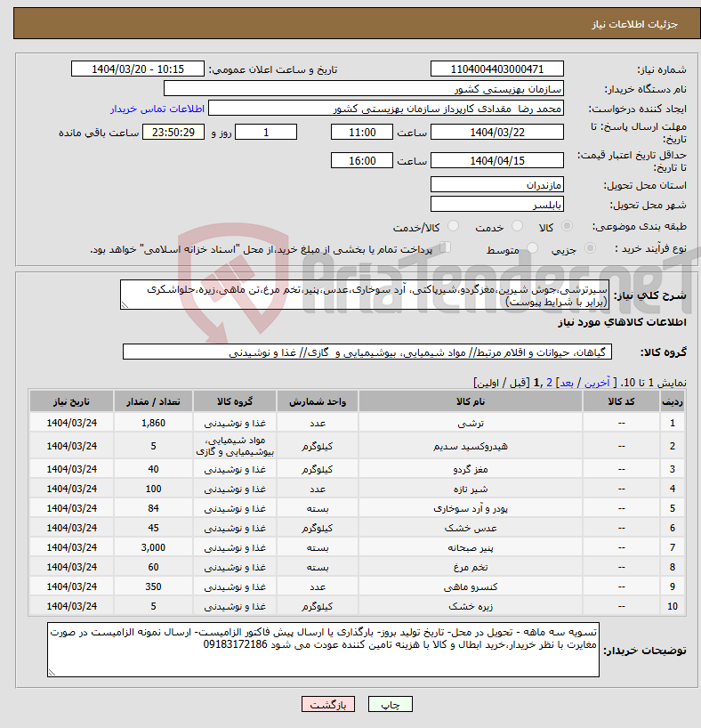The height and width of the screenshot is (728, 701).
Task: Go to page 2 of the items list
Action: tap(549, 383)
